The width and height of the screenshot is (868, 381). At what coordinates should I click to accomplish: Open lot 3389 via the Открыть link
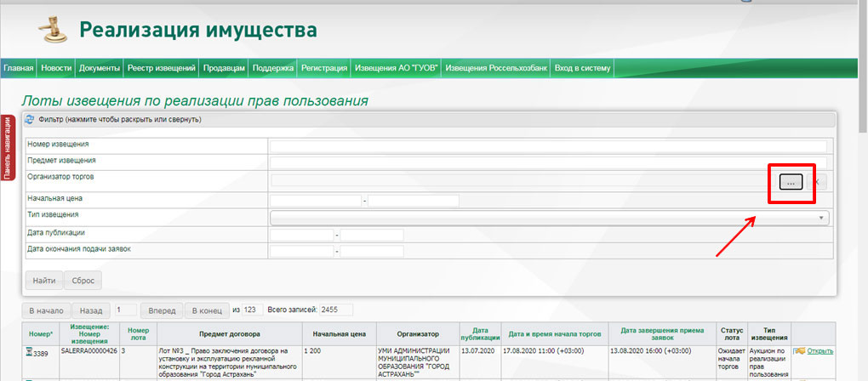tap(819, 351)
